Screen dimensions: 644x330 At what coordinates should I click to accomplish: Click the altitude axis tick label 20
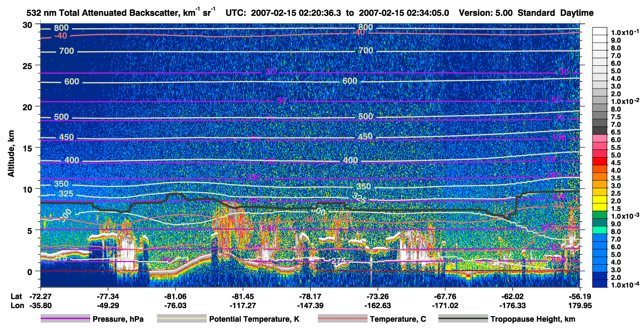click(x=28, y=106)
